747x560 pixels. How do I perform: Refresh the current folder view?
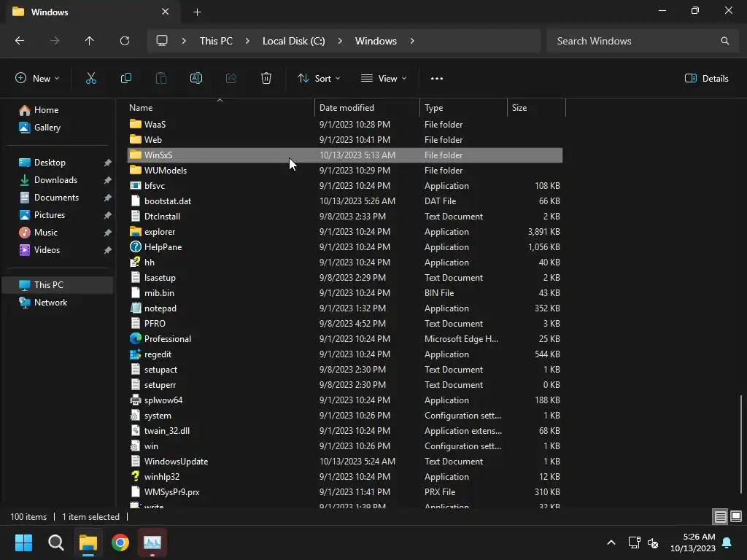tap(125, 41)
